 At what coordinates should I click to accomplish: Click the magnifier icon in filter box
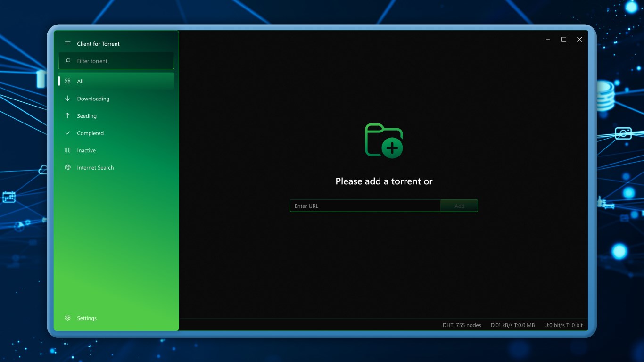[68, 61]
